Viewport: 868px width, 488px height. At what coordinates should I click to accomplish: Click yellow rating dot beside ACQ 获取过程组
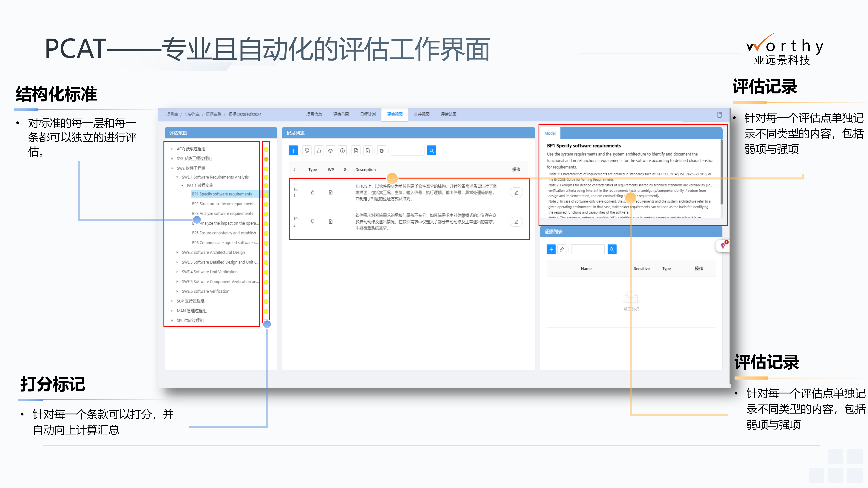coord(266,149)
